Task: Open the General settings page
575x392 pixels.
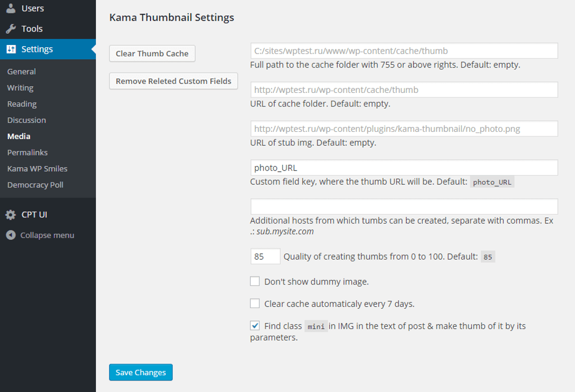Action: (x=21, y=72)
